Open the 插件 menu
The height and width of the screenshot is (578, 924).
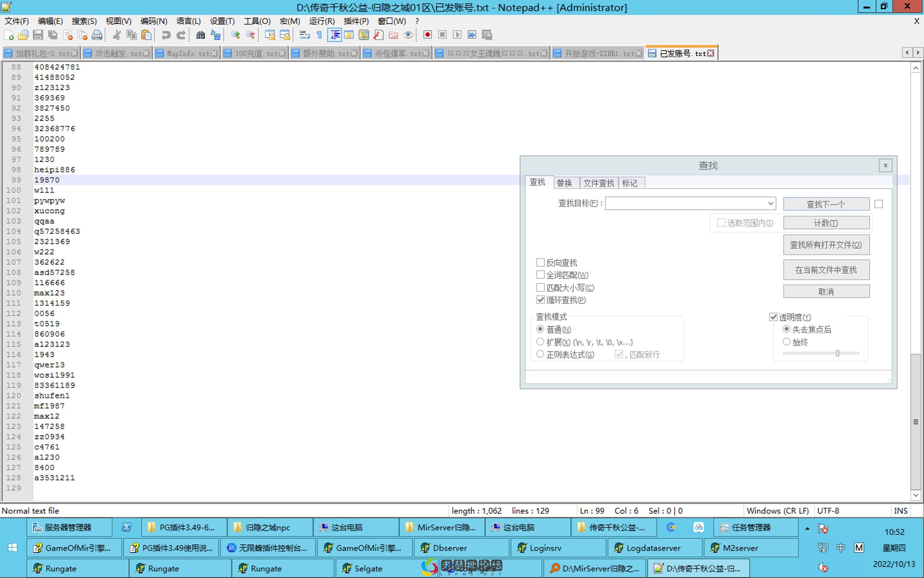(x=356, y=21)
